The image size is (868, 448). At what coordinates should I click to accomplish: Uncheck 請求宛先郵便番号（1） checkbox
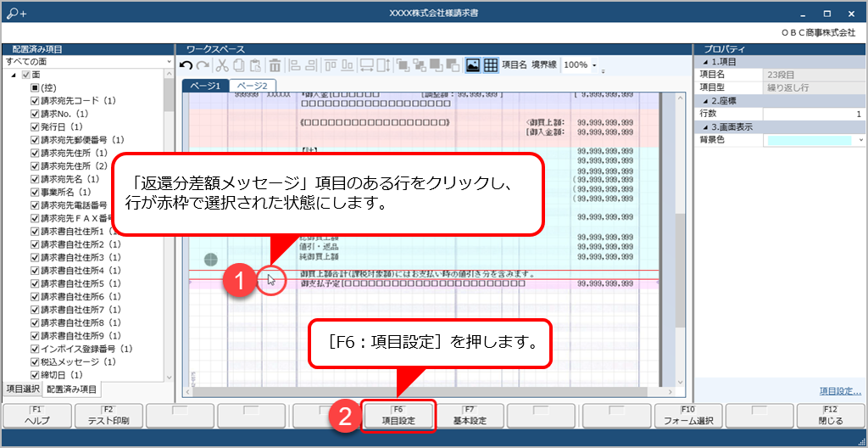point(35,140)
